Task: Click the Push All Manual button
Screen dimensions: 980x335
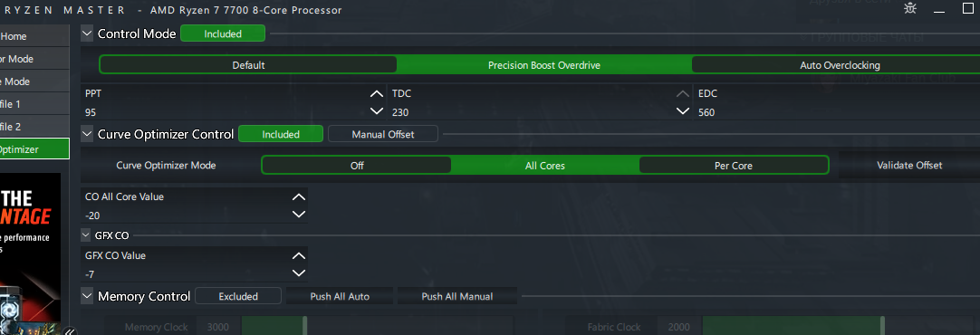Action: point(456,296)
